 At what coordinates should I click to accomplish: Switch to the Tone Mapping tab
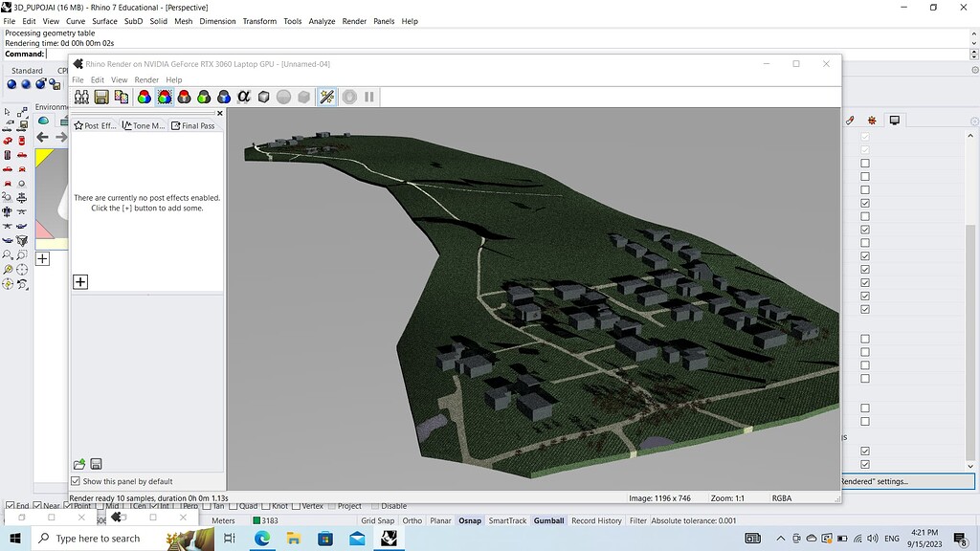click(x=144, y=125)
